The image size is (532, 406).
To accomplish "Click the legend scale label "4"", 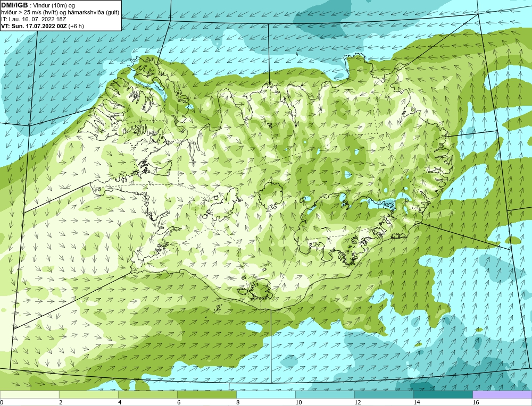I will point(120,402).
